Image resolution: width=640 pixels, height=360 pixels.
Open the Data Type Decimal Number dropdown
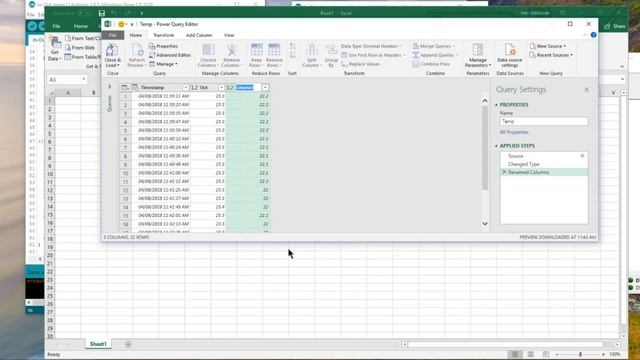pos(371,46)
